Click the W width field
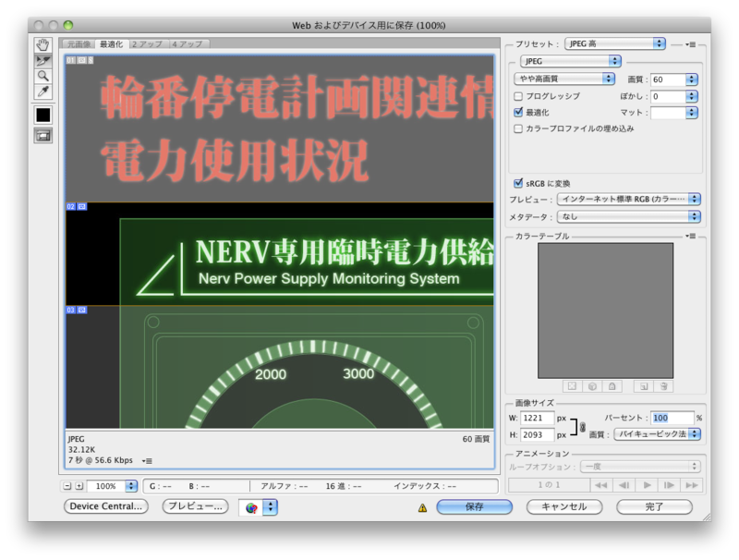This screenshot has height=560, width=739. click(x=538, y=418)
